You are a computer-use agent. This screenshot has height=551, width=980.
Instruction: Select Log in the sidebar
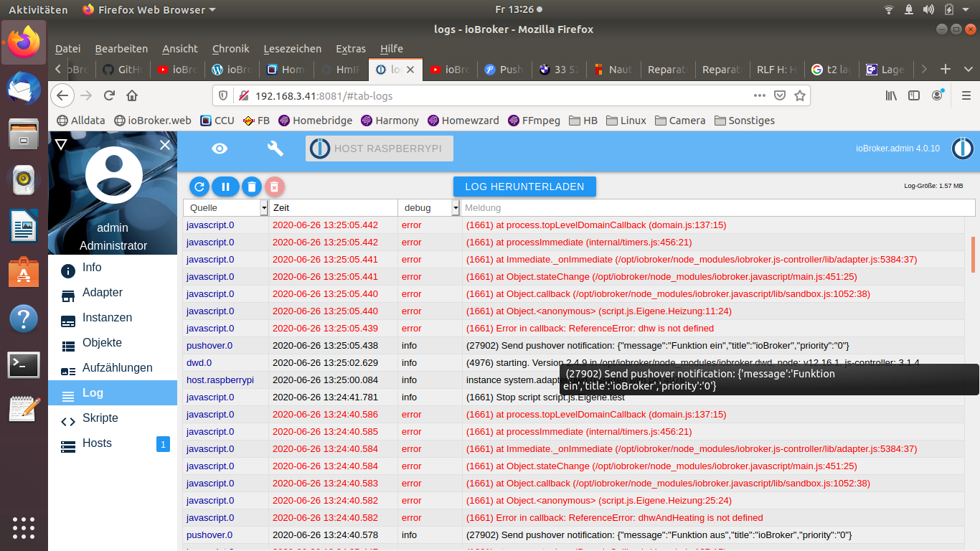tap(113, 393)
